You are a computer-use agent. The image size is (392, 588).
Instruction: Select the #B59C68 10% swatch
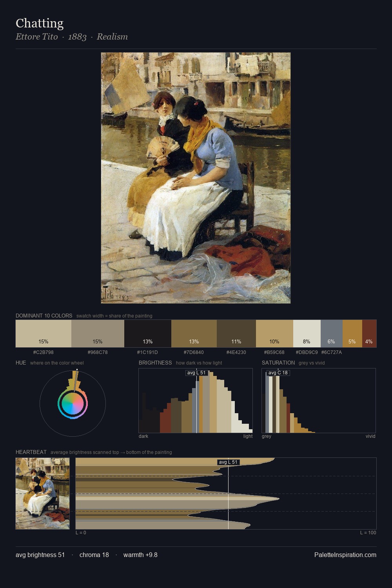point(274,334)
